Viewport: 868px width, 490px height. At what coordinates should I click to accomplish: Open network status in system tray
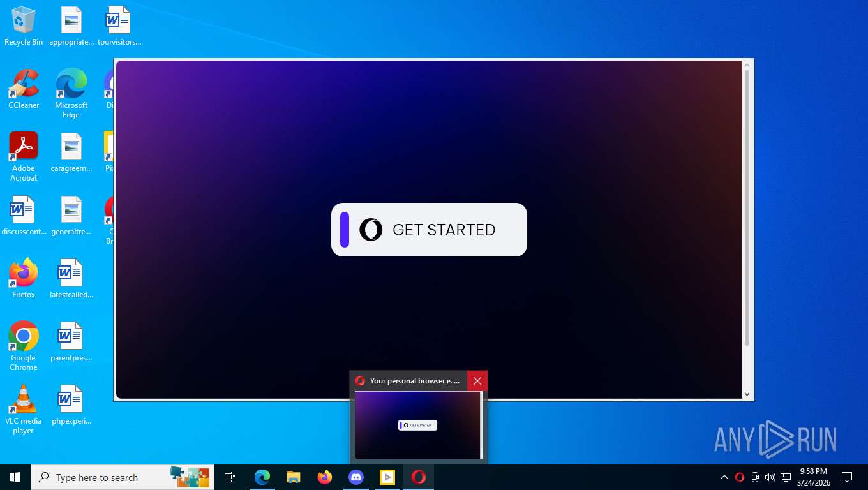pos(786,477)
